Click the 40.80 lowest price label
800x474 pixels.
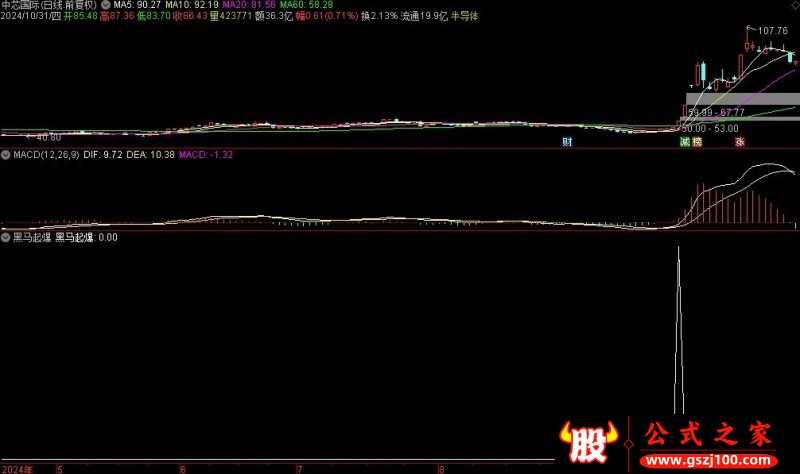48,137
